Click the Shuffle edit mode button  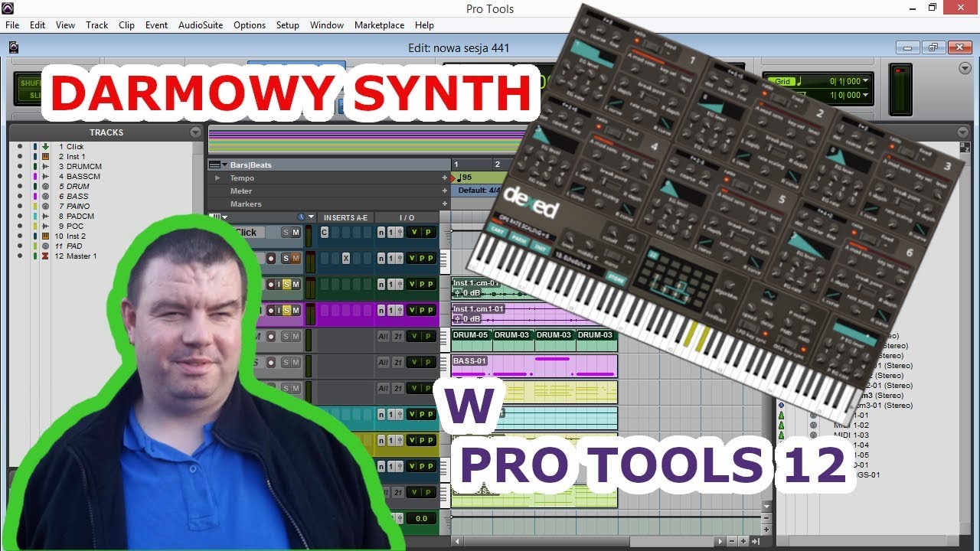click(31, 83)
